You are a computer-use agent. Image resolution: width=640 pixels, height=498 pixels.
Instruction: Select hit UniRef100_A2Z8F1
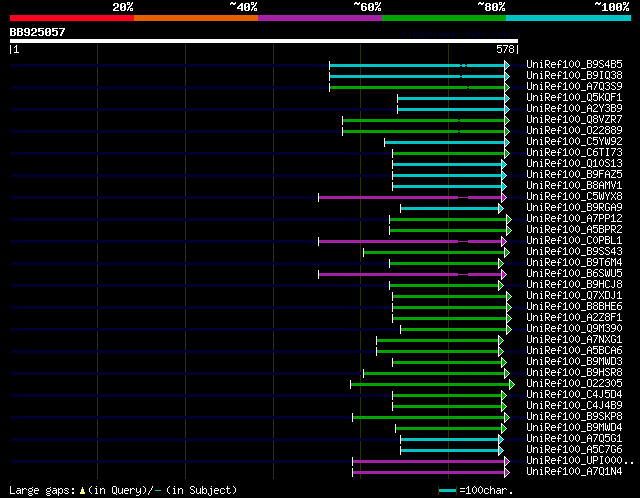point(574,318)
